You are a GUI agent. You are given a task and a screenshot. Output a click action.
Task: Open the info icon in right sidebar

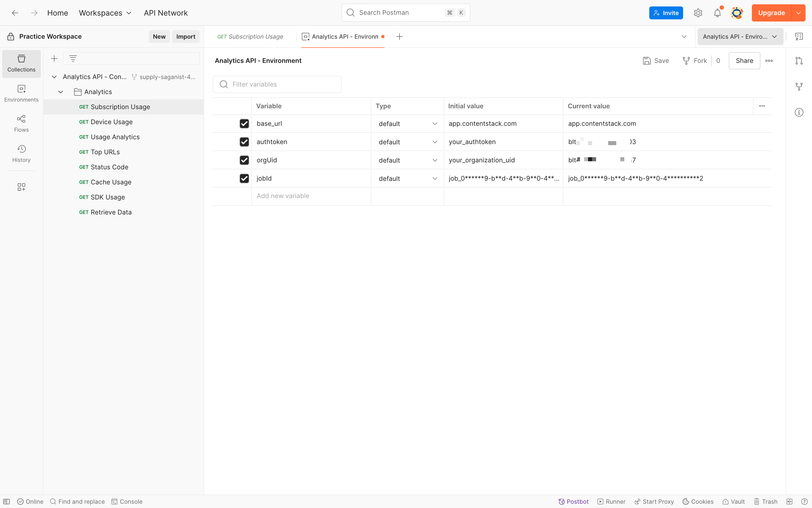click(x=799, y=112)
